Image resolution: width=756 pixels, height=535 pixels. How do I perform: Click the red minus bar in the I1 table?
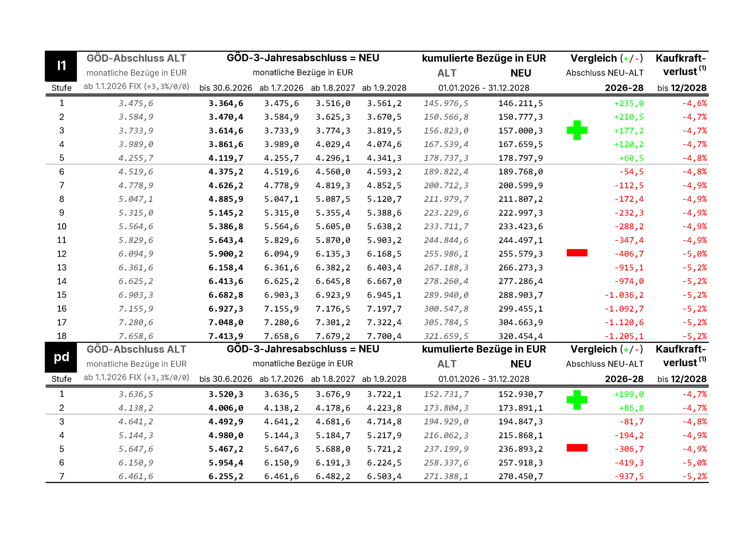[577, 253]
